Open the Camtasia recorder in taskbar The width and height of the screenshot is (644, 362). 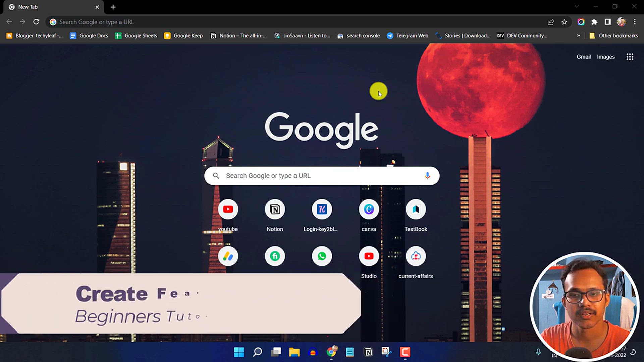(405, 352)
